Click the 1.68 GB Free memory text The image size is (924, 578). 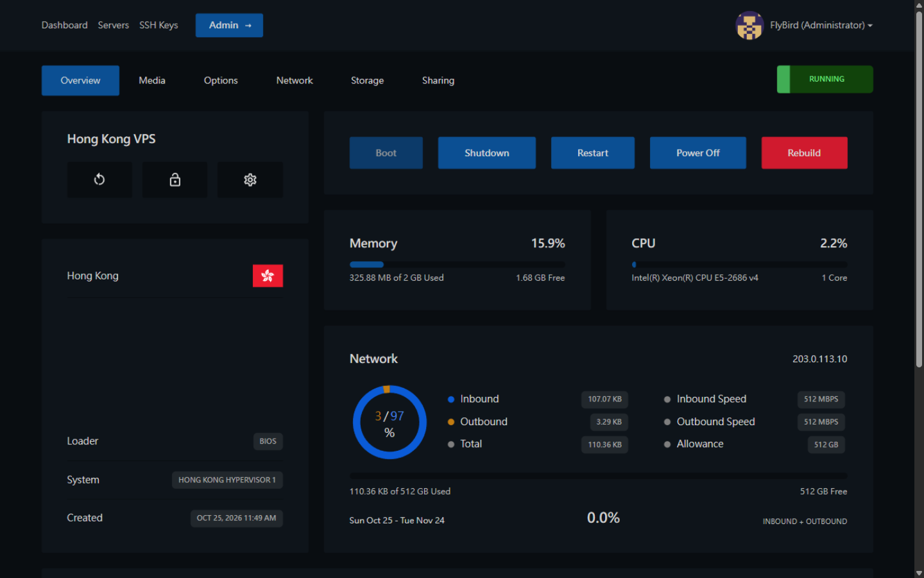tap(540, 278)
